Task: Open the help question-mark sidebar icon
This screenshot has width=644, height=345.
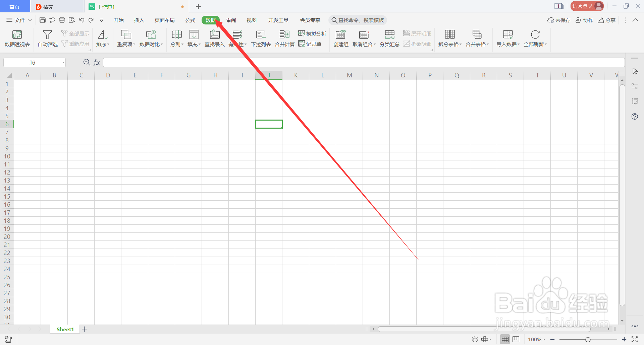Action: pyautogui.click(x=635, y=117)
